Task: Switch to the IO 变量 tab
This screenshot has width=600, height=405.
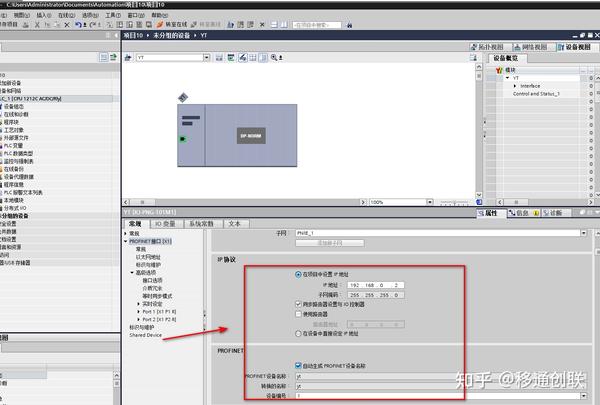Action: pyautogui.click(x=166, y=224)
